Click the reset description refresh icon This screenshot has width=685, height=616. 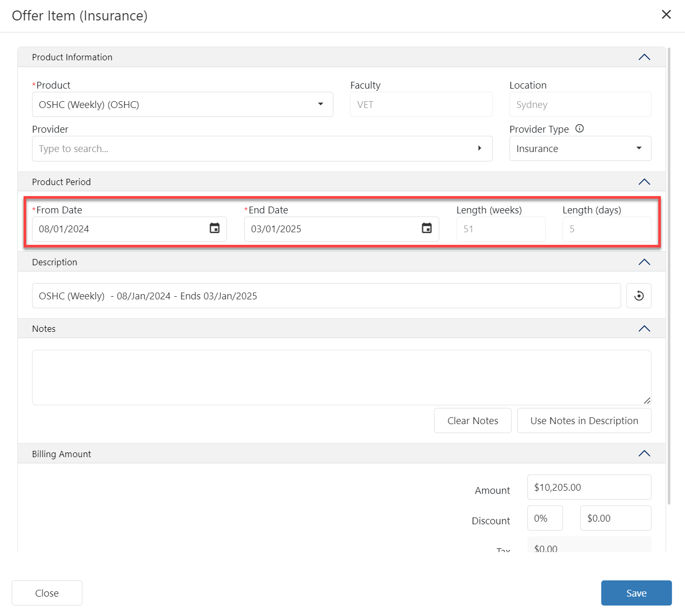coord(638,296)
